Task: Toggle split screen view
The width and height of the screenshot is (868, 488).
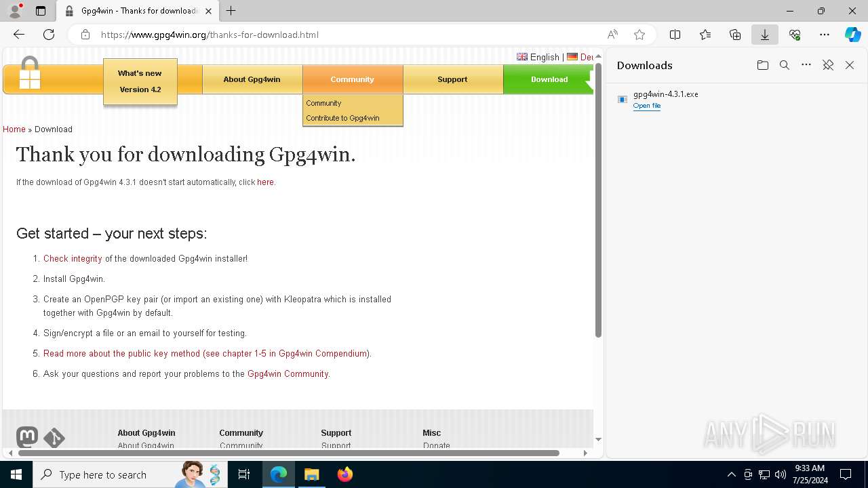Action: pos(675,35)
